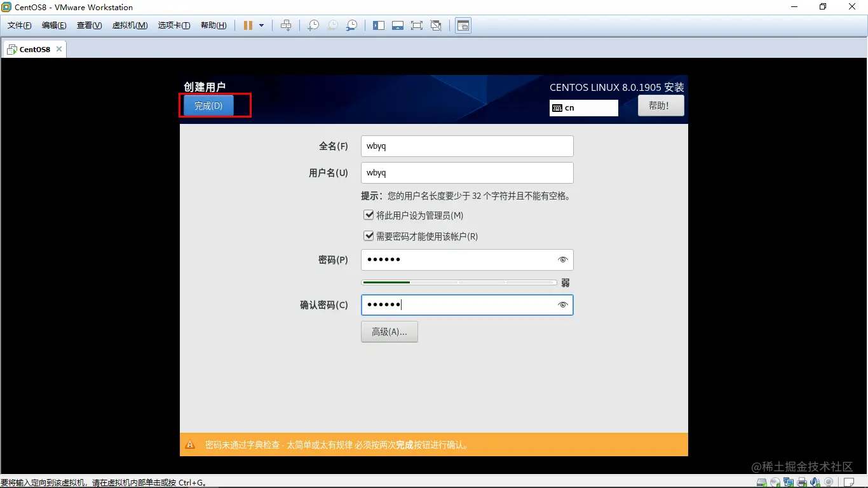Click the 创建用户 heading text
Viewport: 868px width, 488px height.
[x=205, y=86]
